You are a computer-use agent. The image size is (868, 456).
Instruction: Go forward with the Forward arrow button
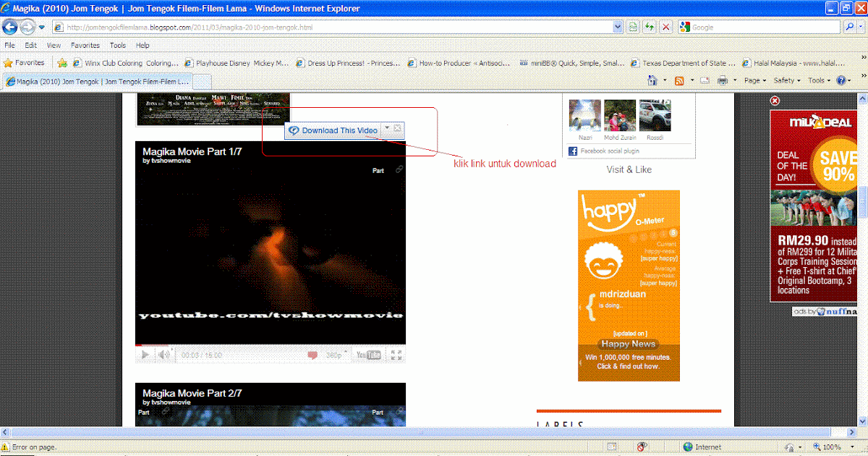coord(28,27)
